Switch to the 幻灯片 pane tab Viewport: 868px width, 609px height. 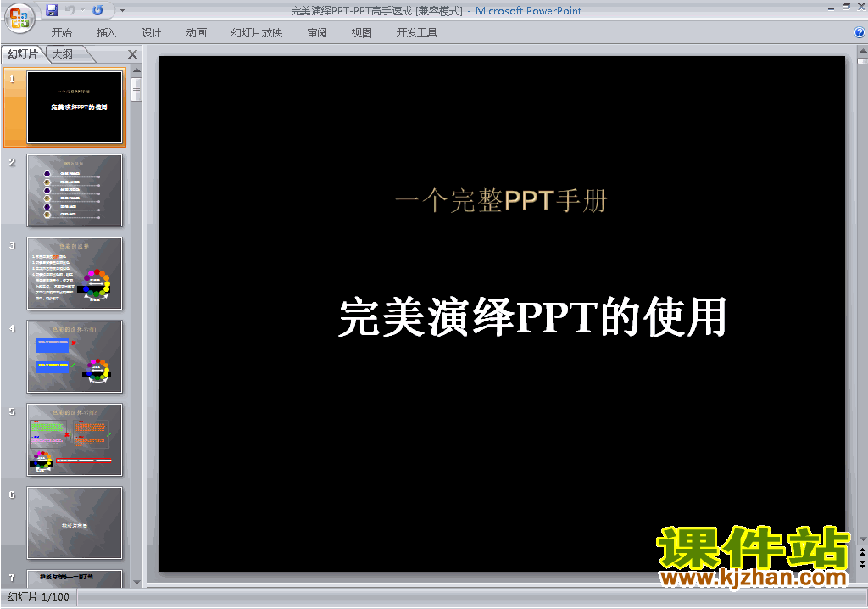coord(23,53)
